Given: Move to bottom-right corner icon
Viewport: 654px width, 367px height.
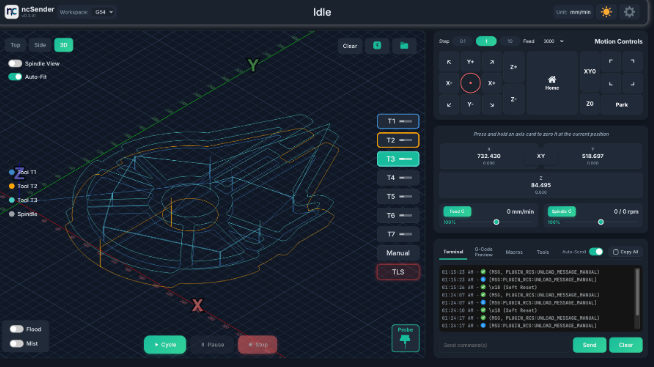Looking at the screenshot, I should click(x=632, y=83).
